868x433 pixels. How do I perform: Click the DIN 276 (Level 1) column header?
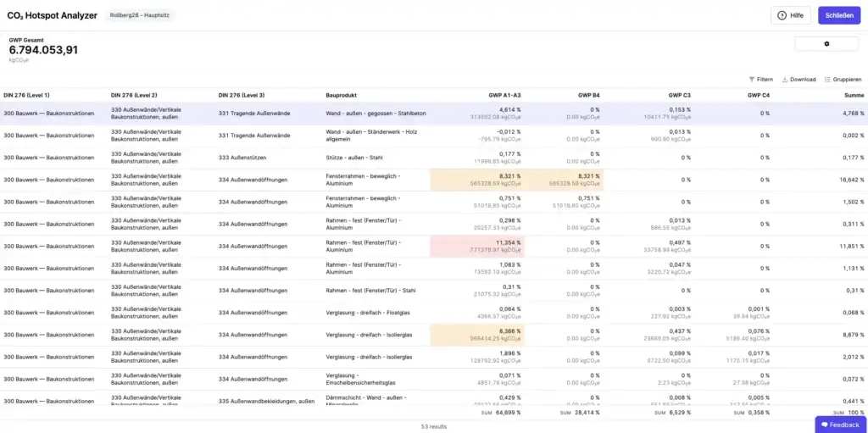(x=26, y=95)
